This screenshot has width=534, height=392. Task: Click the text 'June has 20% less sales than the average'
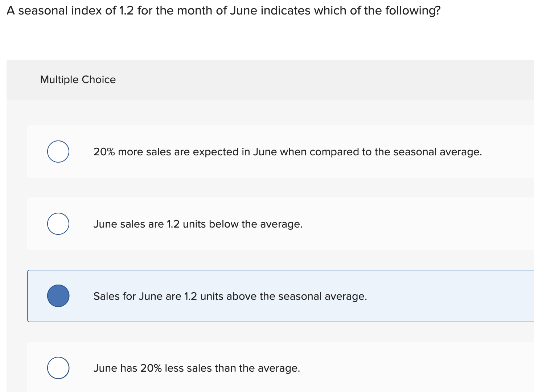[197, 368]
